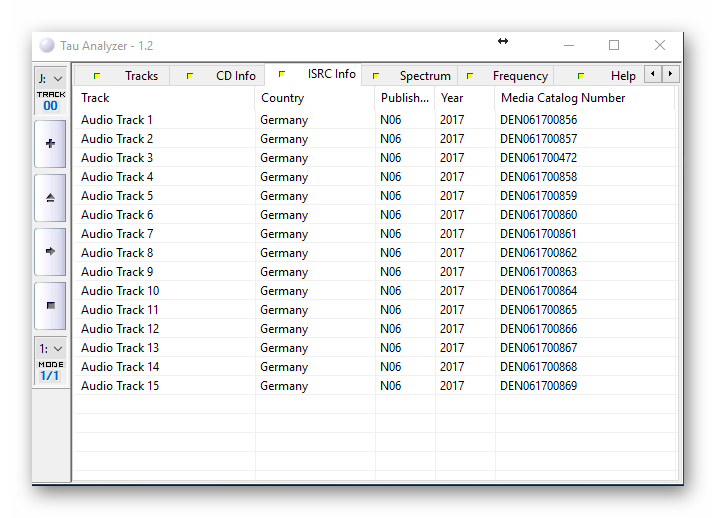Click the yellow flag icon on Frequency tab
716x518 pixels.
(469, 76)
